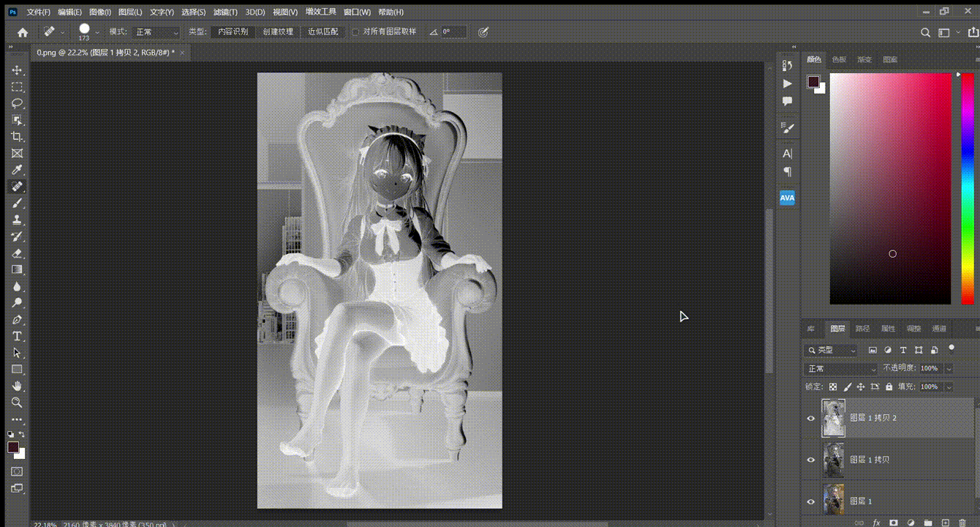Click the share icon at top right

(972, 32)
